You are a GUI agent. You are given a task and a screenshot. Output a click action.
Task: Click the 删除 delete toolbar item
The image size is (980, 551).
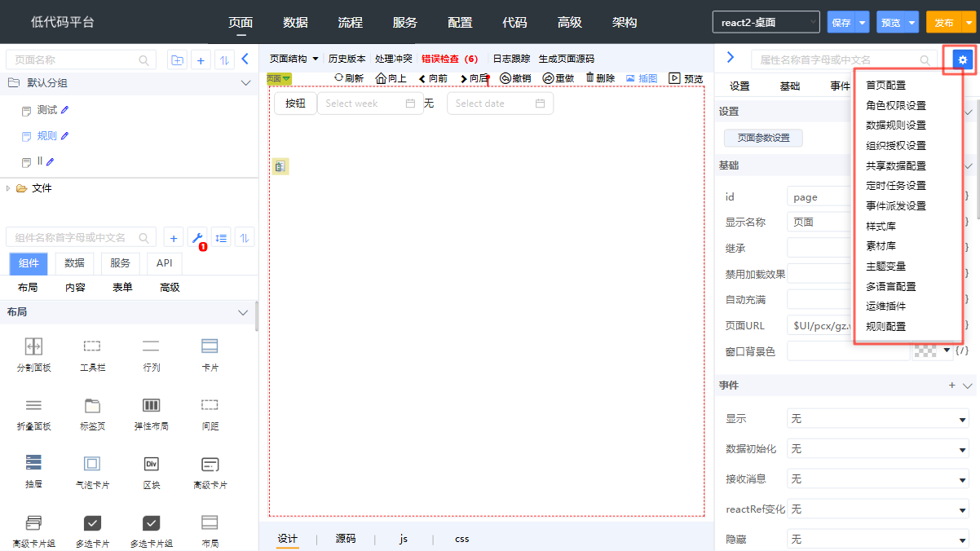[600, 78]
